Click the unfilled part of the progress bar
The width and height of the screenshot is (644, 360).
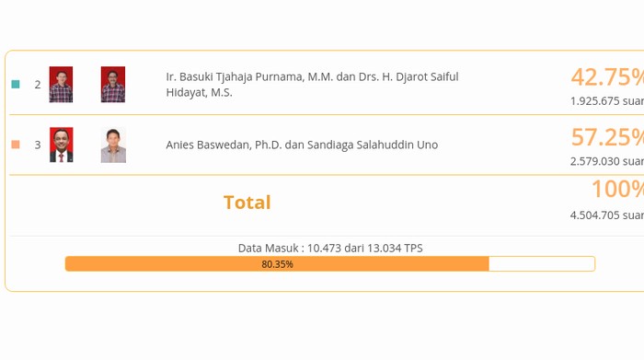pyautogui.click(x=542, y=264)
